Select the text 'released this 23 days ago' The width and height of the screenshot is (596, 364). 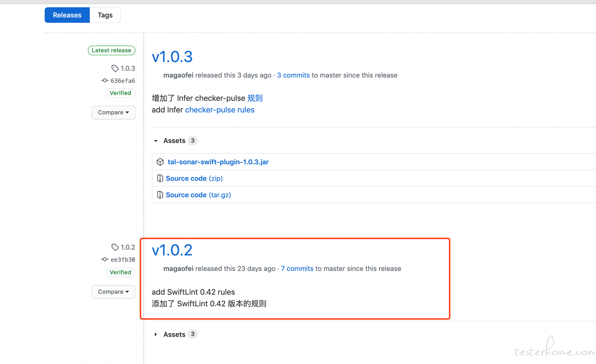pyautogui.click(x=235, y=269)
